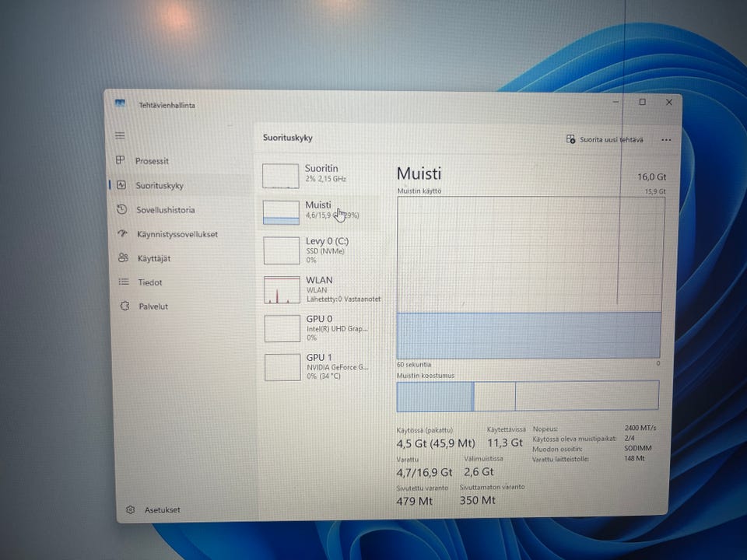
Task: Maximize the Tehtävienhallinta window
Action: 642,102
